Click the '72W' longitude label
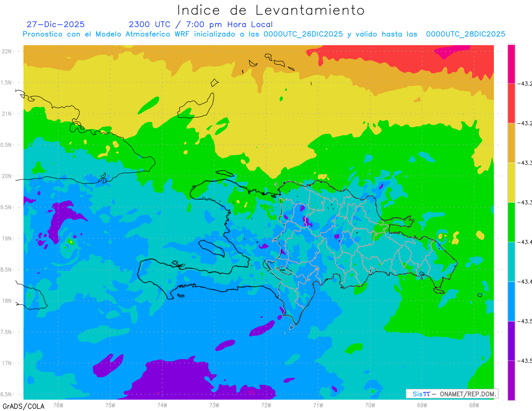The width and height of the screenshot is (532, 411). (x=266, y=405)
